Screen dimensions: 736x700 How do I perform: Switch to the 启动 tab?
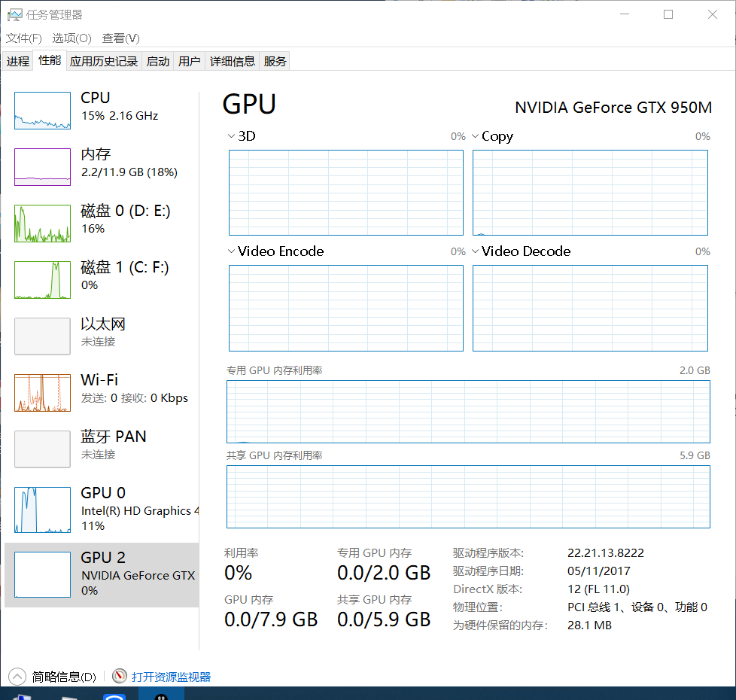point(158,61)
